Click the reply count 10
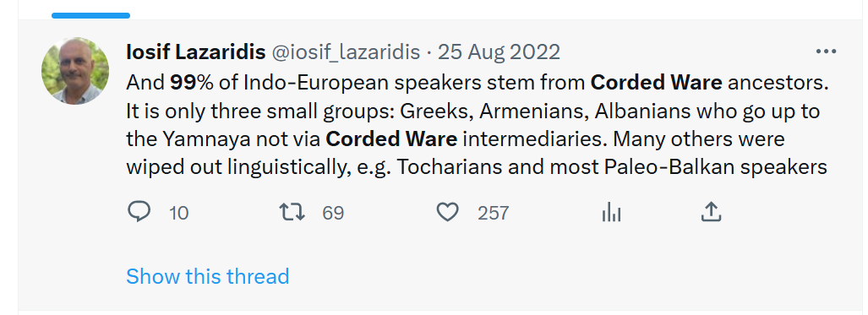Image resolution: width=868 pixels, height=315 pixels. pos(179,213)
